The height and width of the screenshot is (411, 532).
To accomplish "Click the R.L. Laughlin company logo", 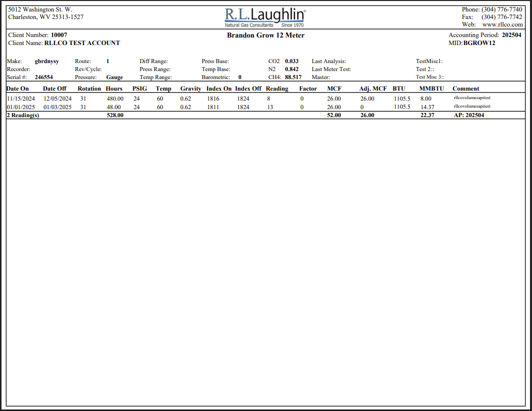I will pos(265,16).
